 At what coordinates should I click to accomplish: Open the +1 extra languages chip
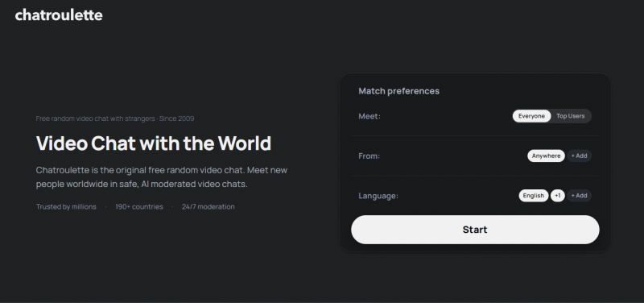pos(557,196)
